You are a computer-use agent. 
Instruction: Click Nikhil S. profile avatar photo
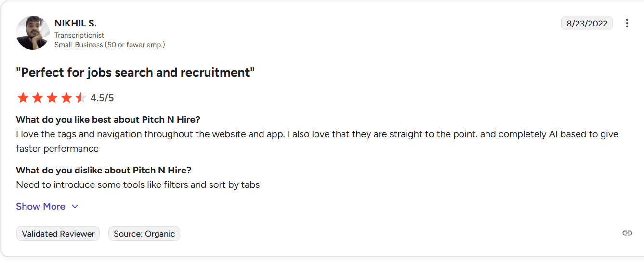(33, 33)
